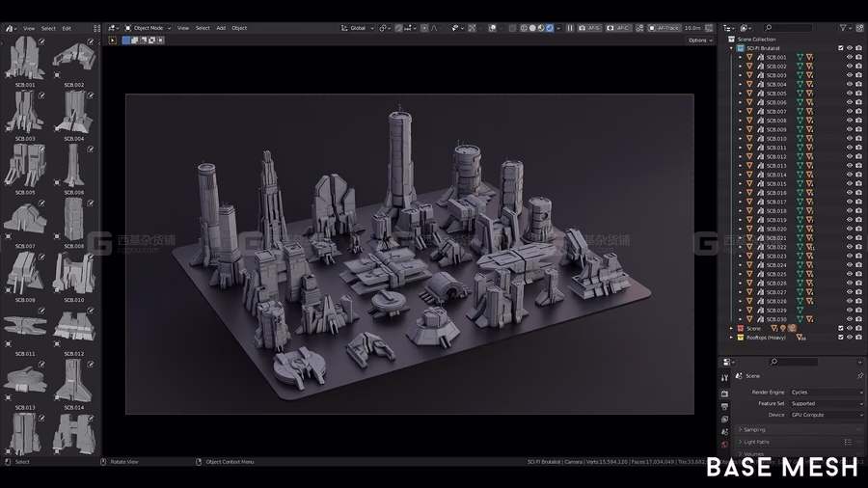Image resolution: width=868 pixels, height=488 pixels.
Task: Open the Object Mode dropdown
Action: 148,28
